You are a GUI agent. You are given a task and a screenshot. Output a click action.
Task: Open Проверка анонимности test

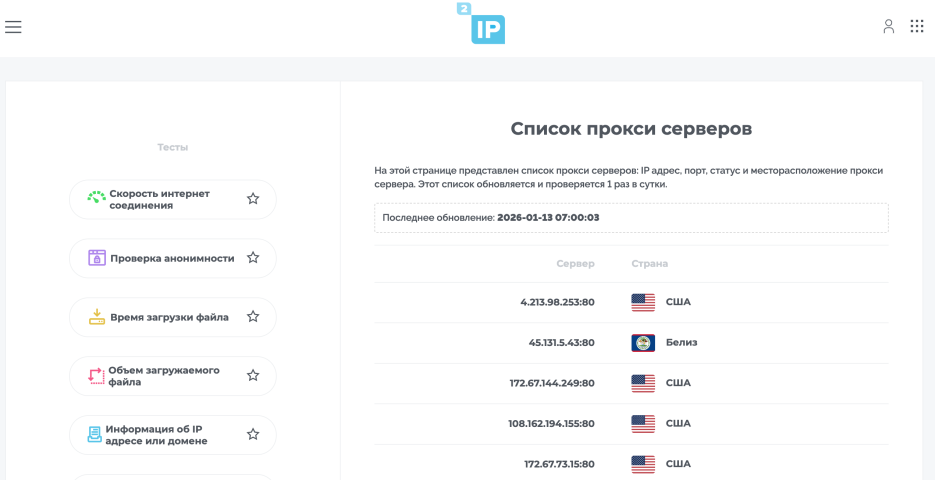[x=173, y=258]
